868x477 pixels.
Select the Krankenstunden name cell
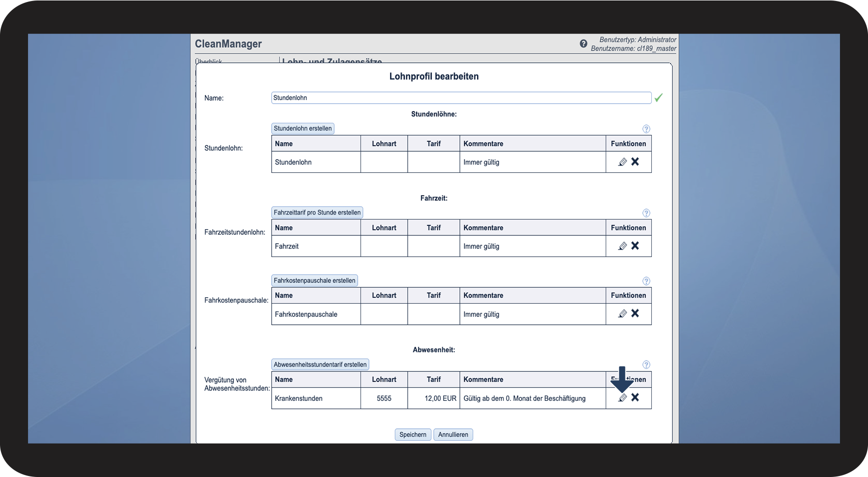[316, 398]
